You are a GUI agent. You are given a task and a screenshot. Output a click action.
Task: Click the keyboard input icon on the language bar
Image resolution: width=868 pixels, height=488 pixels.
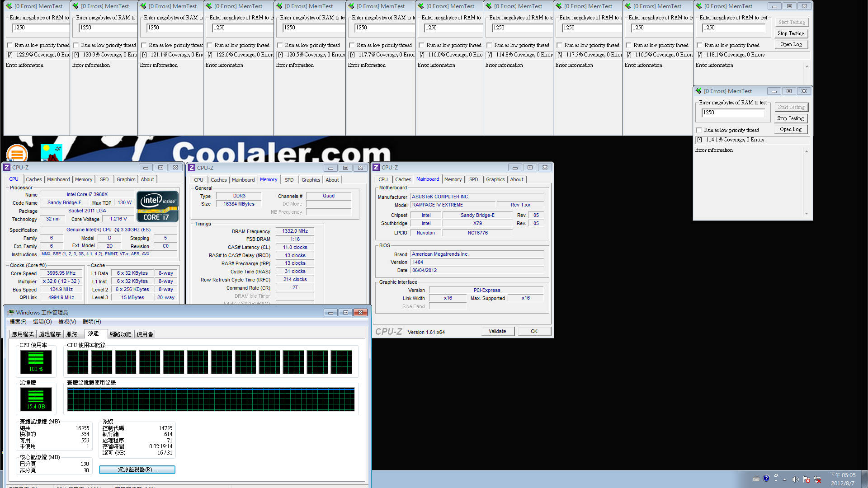[756, 479]
